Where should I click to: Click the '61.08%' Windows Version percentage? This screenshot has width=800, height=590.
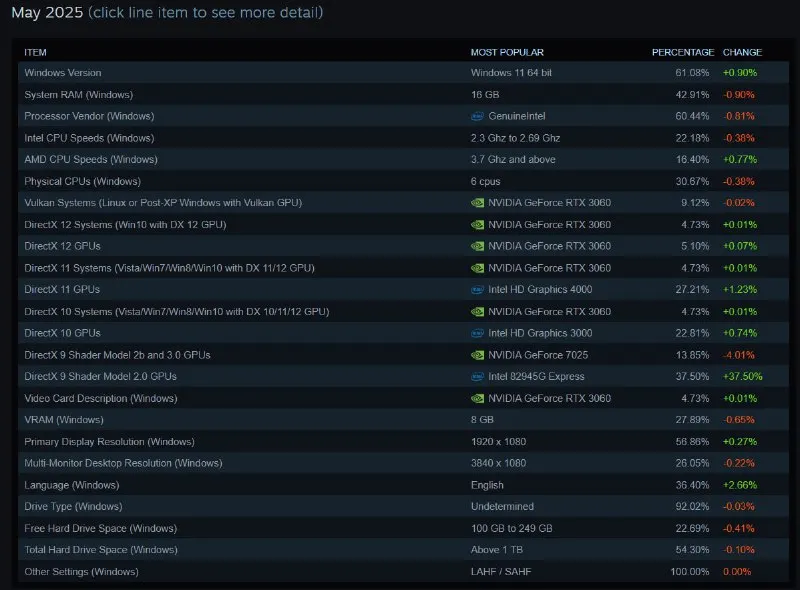click(692, 72)
